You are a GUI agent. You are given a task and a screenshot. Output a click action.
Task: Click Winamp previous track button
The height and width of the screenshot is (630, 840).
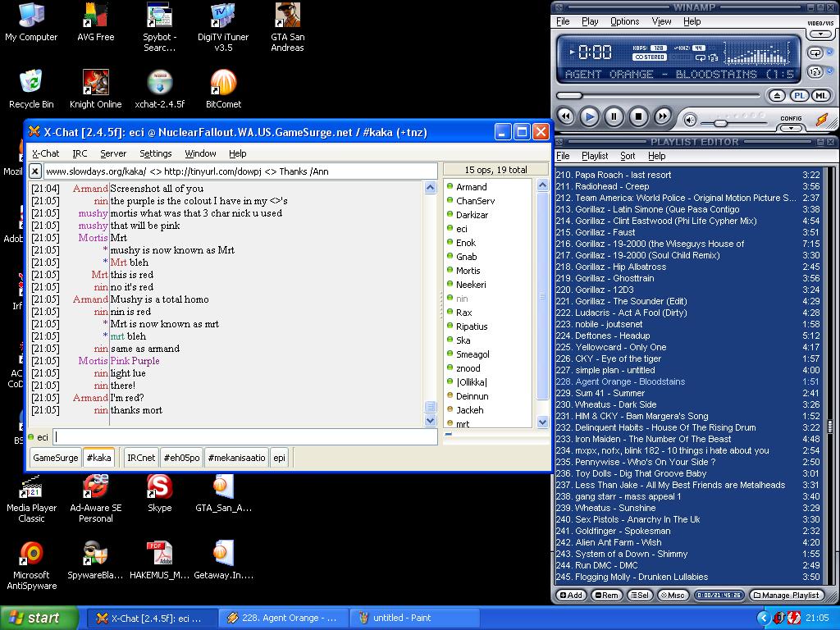click(566, 116)
